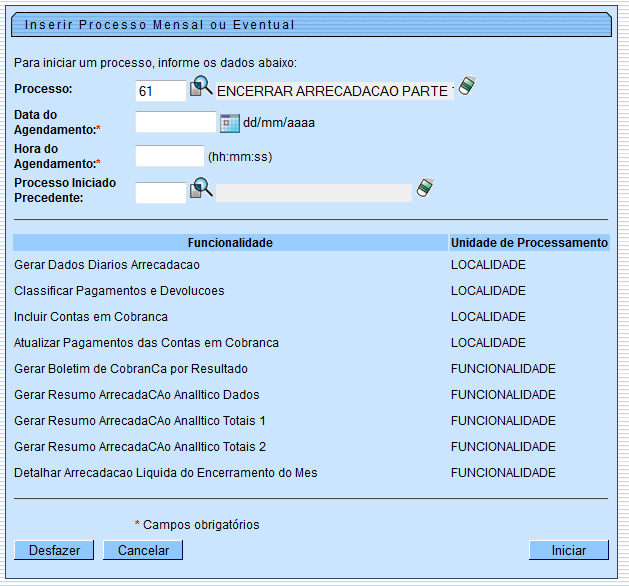
Task: Open the Processo search magnifier icon
Action: [x=201, y=87]
